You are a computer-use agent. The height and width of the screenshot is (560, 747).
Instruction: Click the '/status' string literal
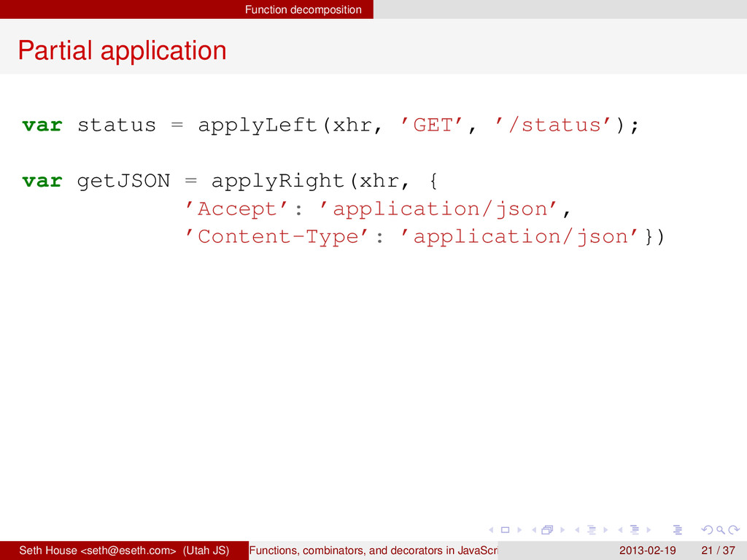pos(553,125)
